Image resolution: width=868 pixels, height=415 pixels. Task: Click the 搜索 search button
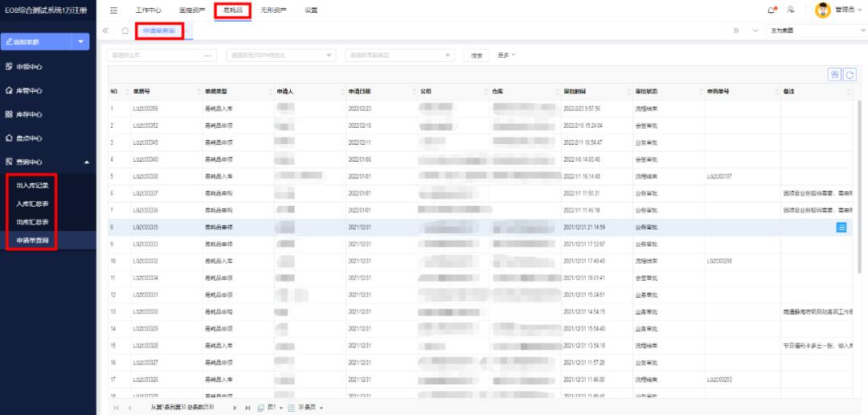(x=476, y=55)
